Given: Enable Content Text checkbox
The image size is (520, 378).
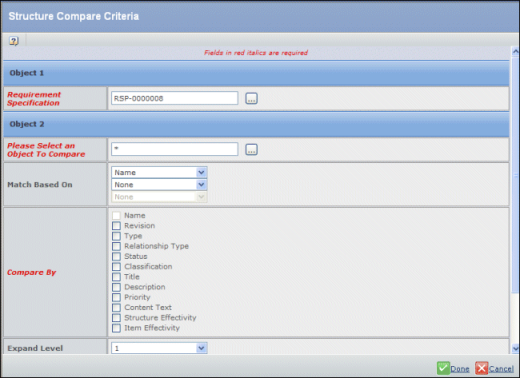Looking at the screenshot, I should [116, 308].
